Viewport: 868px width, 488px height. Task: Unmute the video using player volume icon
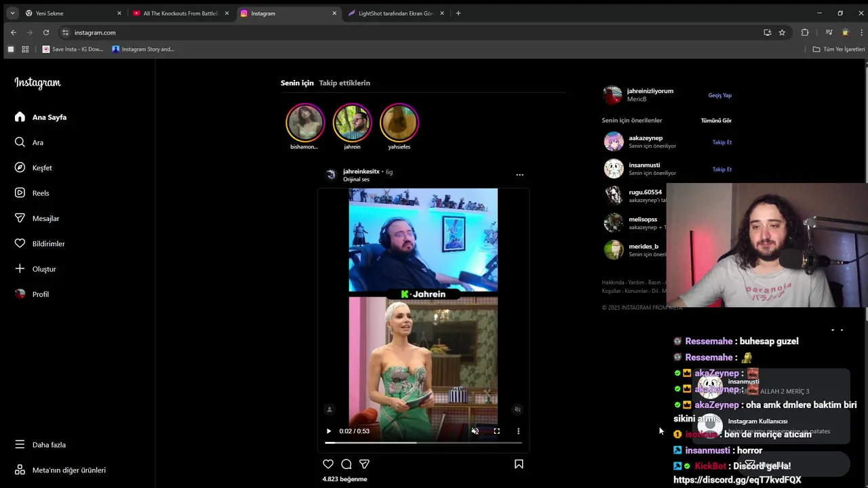tap(475, 431)
